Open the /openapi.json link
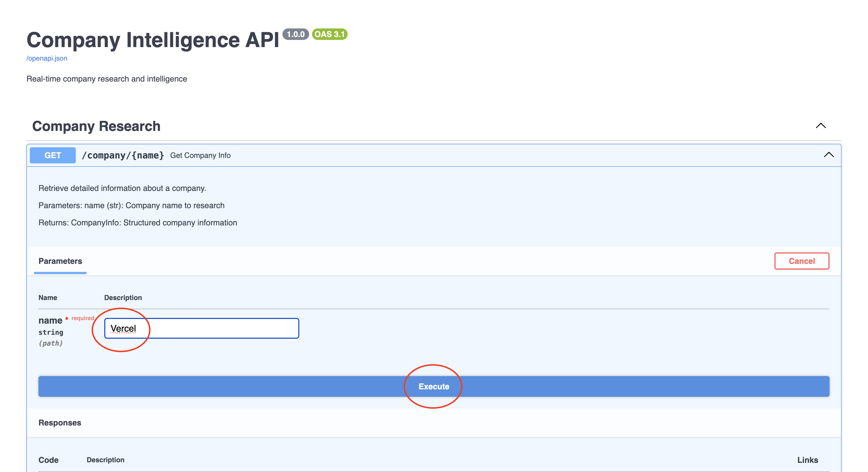 click(x=47, y=58)
